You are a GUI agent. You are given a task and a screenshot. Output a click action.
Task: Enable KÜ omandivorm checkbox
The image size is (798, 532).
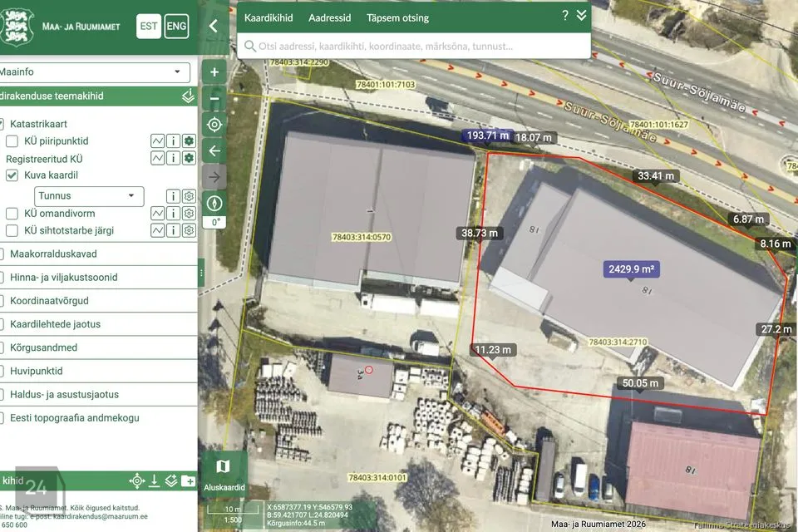point(12,214)
